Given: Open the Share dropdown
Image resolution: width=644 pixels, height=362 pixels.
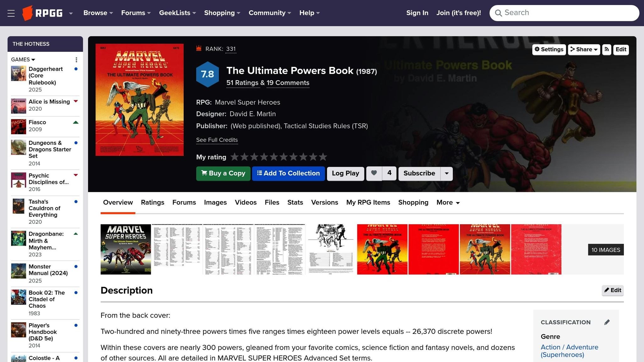Looking at the screenshot, I should pos(584,49).
